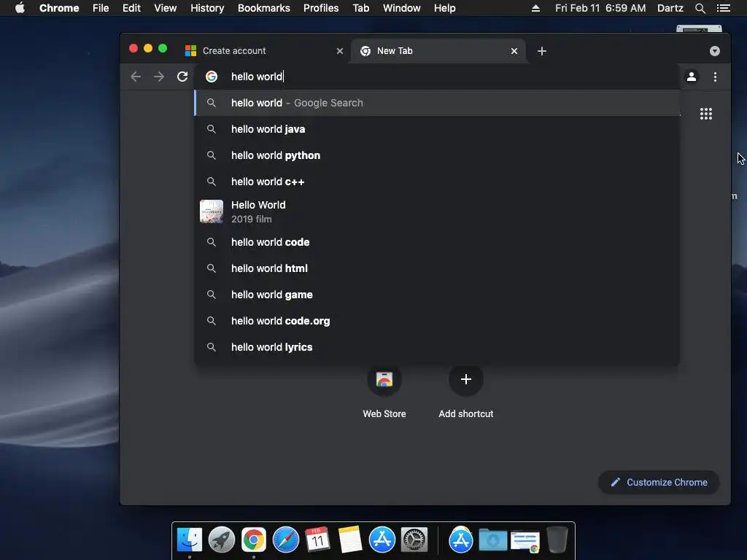Open Customize Chrome button
747x560 pixels.
(659, 483)
